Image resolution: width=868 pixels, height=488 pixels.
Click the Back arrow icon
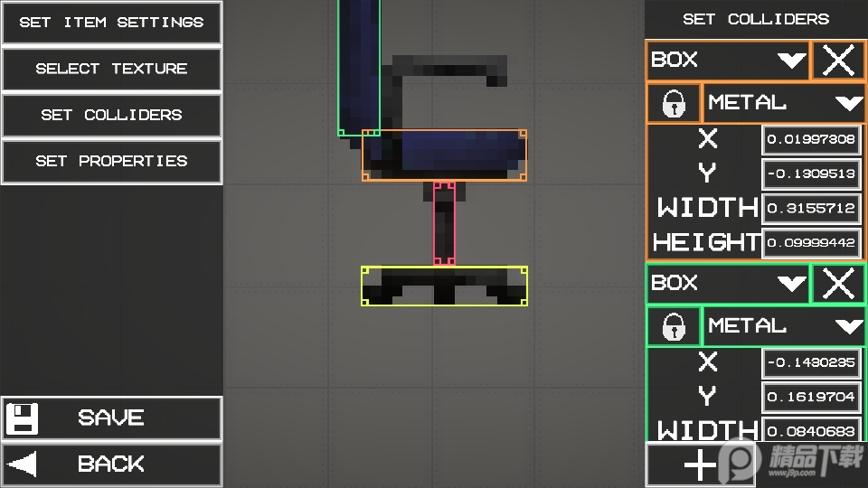(22, 465)
